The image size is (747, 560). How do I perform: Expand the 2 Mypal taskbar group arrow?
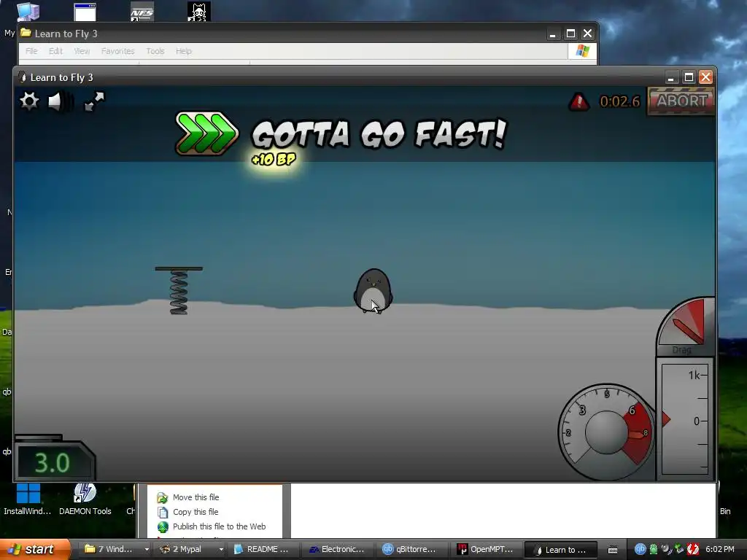coord(221,550)
